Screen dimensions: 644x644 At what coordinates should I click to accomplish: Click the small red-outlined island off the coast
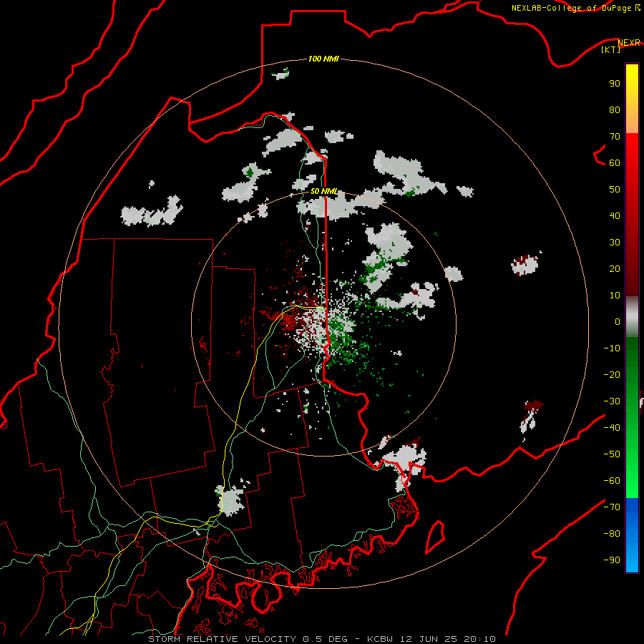(435, 537)
